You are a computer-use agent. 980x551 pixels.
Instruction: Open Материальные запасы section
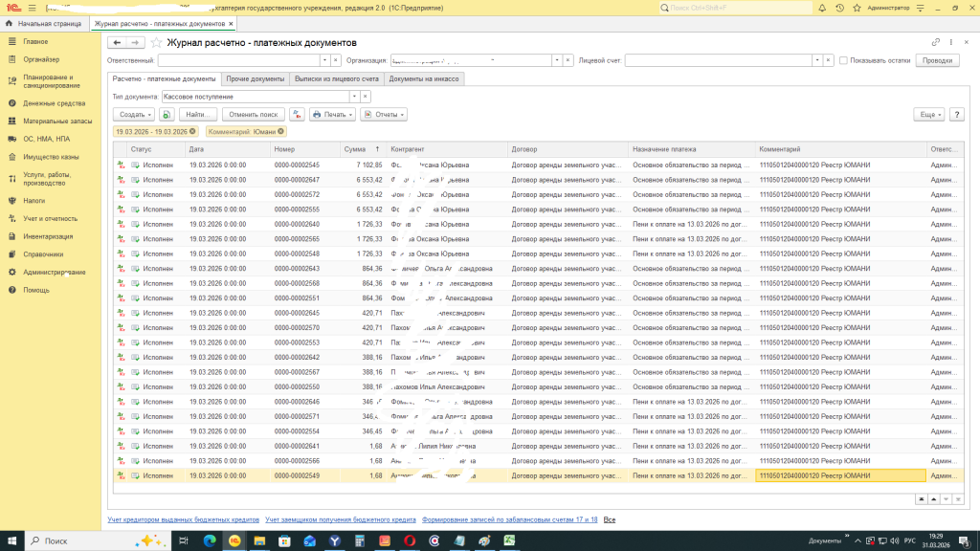tap(57, 121)
